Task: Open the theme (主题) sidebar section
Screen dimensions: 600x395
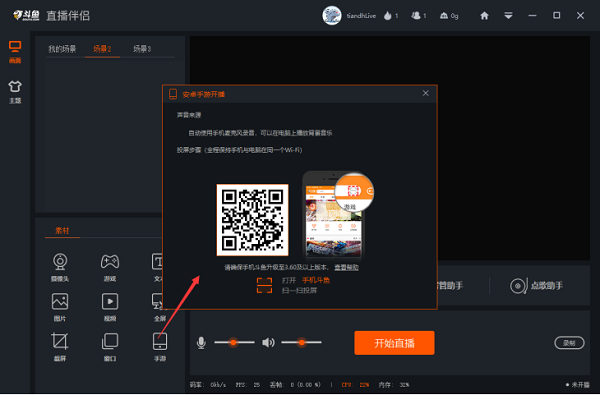Action: 15,92
